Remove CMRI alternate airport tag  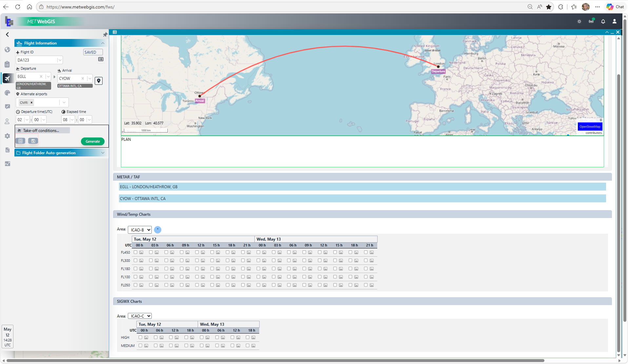31,103
